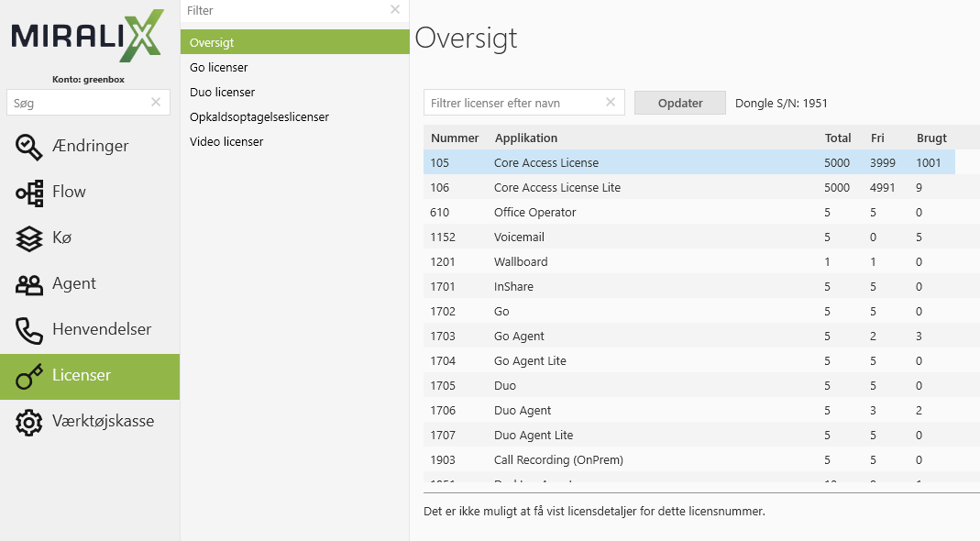Click the Dongle S/N: 1951 text
The height and width of the screenshot is (541, 980).
[781, 104]
